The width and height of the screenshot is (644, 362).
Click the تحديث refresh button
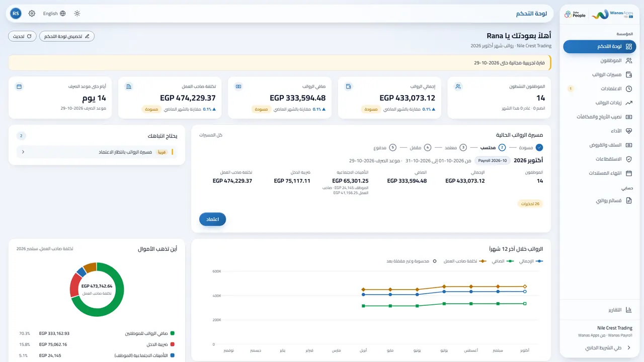coord(22,36)
